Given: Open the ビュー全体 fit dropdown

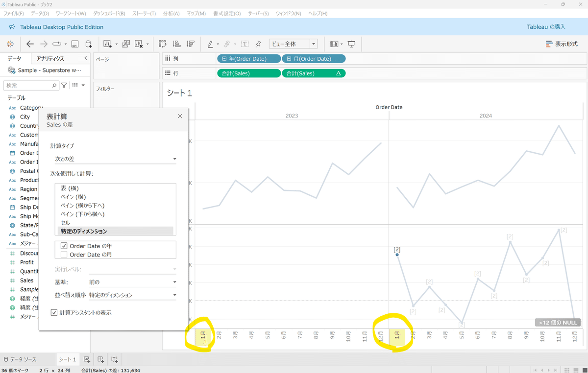Looking at the screenshot, I should click(293, 44).
